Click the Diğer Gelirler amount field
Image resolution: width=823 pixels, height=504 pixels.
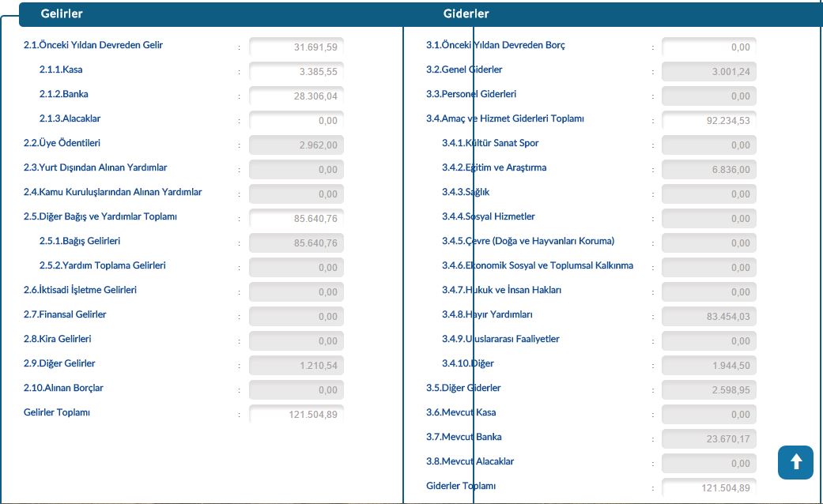pos(296,365)
